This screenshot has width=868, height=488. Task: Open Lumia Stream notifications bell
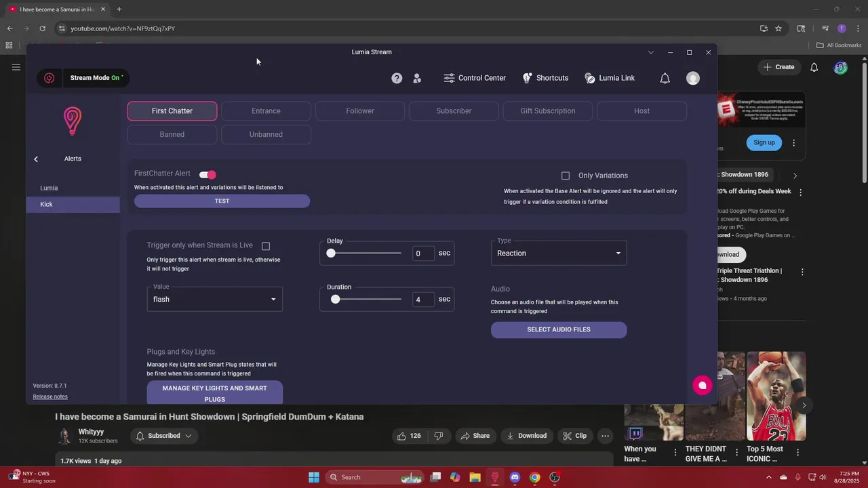pyautogui.click(x=665, y=78)
